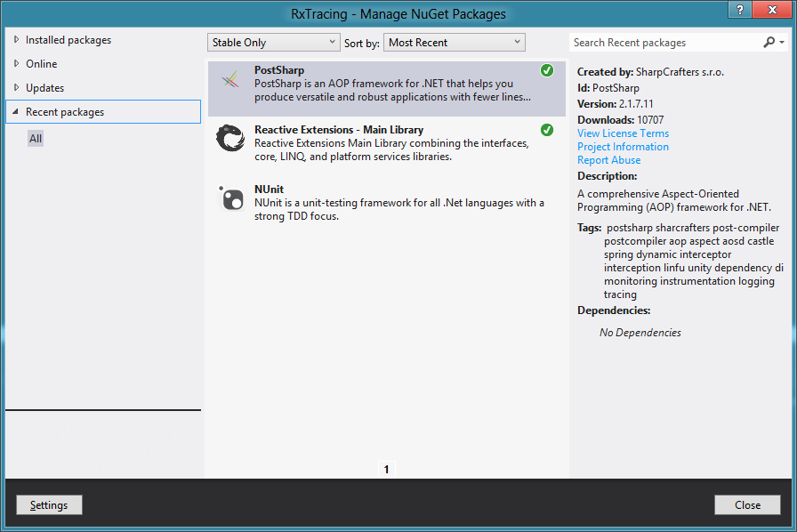The image size is (797, 532).
Task: Open the Most Recent sort dropdown
Action: click(454, 42)
